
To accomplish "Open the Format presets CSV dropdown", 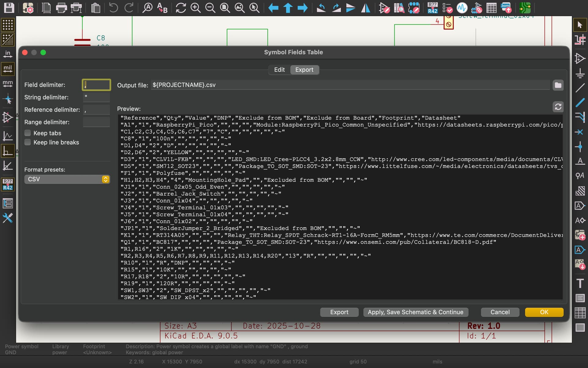I will (x=67, y=179).
